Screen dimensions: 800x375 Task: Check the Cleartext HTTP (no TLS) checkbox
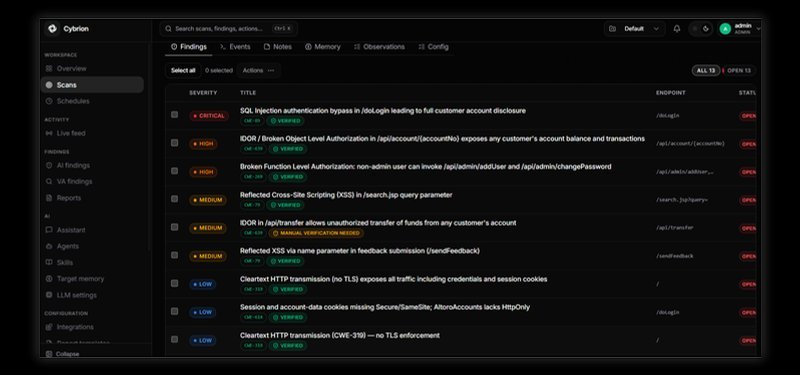(174, 283)
